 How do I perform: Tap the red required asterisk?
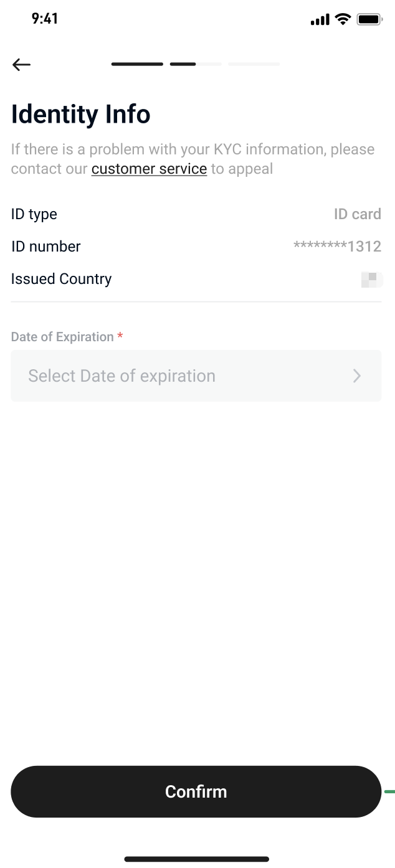(120, 337)
